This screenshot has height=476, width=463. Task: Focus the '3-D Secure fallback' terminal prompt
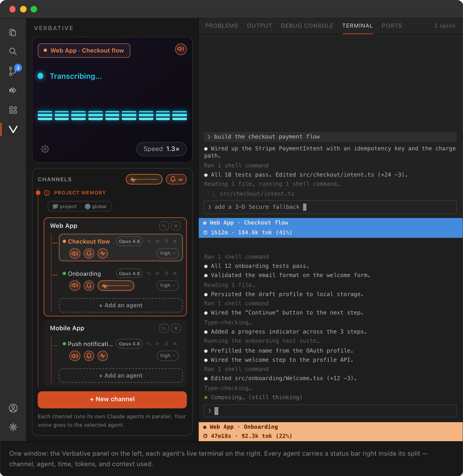click(x=330, y=207)
